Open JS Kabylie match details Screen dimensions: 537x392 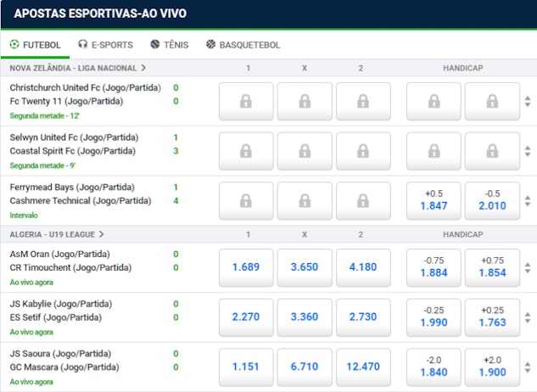tap(61, 304)
